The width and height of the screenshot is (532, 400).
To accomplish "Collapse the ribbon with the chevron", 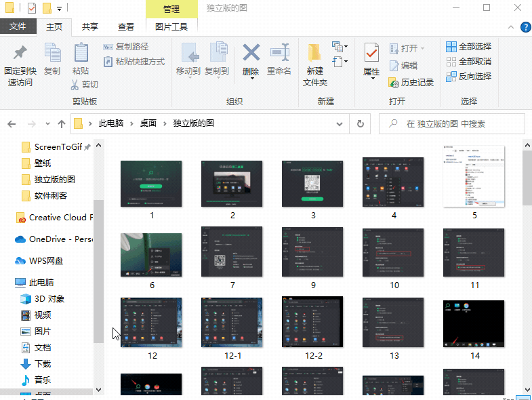I will tap(510, 27).
